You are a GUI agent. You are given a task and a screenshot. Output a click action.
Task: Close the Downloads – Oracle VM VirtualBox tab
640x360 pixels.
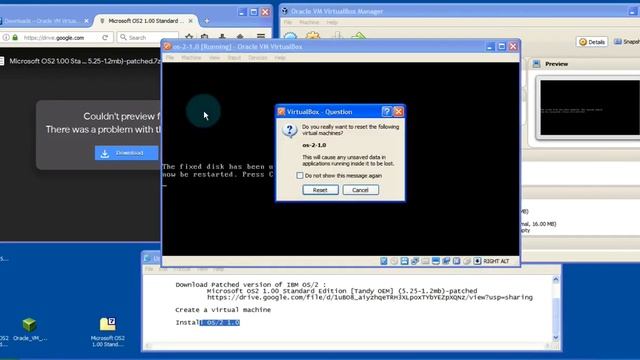(x=87, y=21)
